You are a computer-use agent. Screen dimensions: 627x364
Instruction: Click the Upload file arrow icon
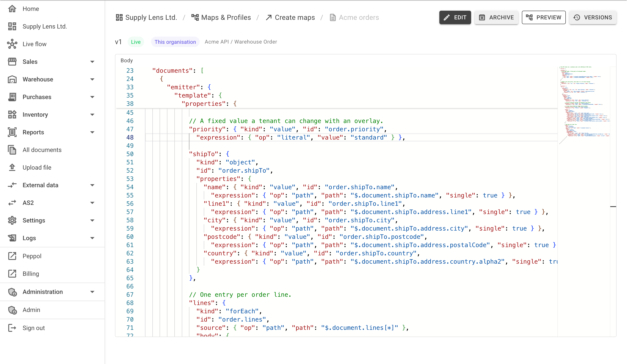coord(12,167)
